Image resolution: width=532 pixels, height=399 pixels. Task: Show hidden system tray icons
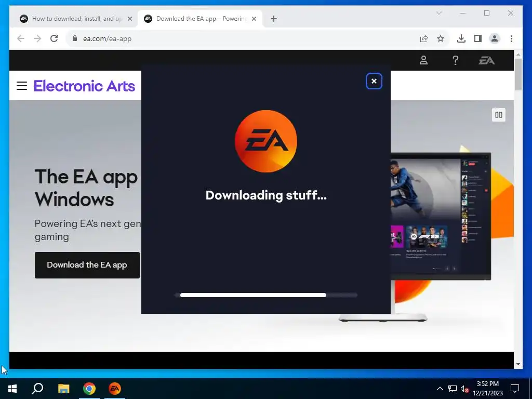coord(440,389)
